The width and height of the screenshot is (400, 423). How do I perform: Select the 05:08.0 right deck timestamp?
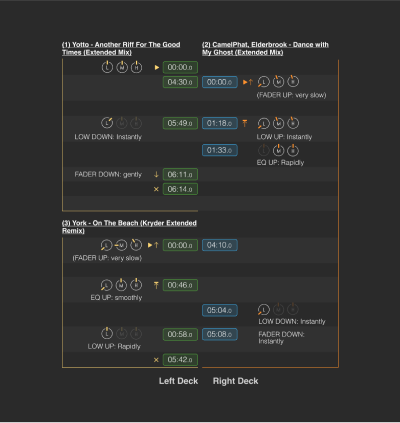[220, 334]
